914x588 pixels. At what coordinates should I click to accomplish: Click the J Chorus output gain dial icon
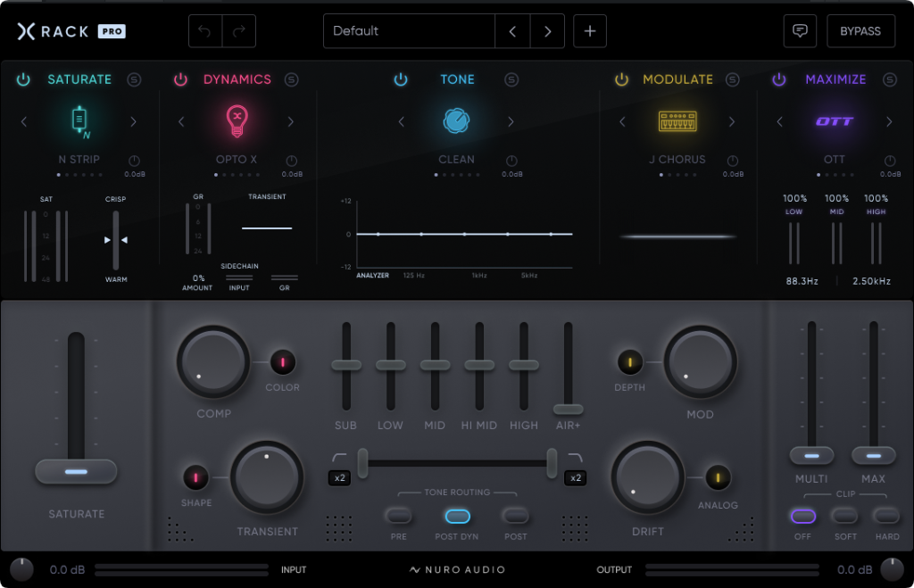click(x=733, y=161)
